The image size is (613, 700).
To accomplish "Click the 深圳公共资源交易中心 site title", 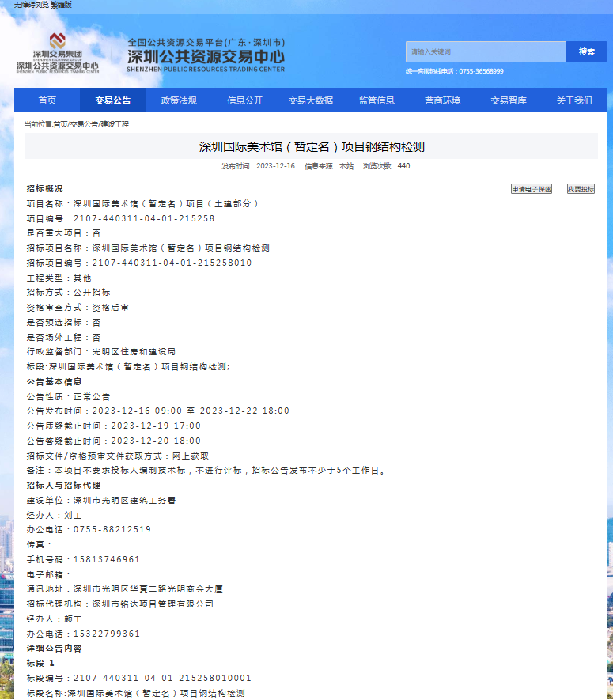I will coord(205,57).
